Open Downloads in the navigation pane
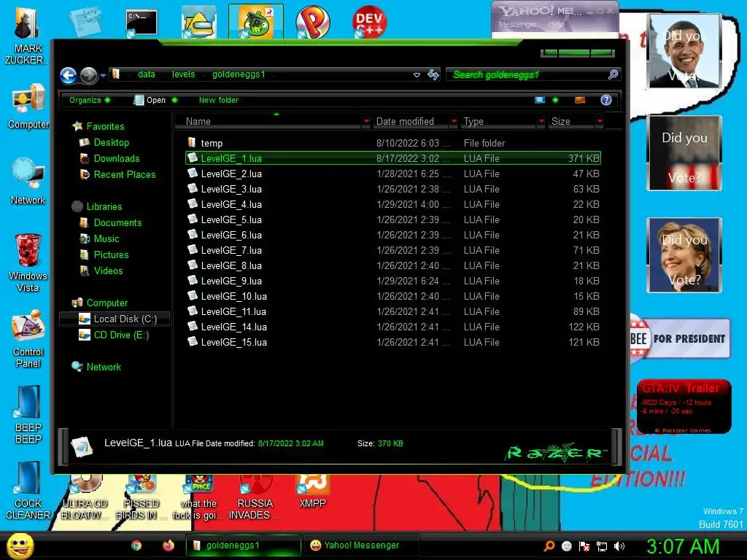The image size is (747, 560). pyautogui.click(x=116, y=158)
